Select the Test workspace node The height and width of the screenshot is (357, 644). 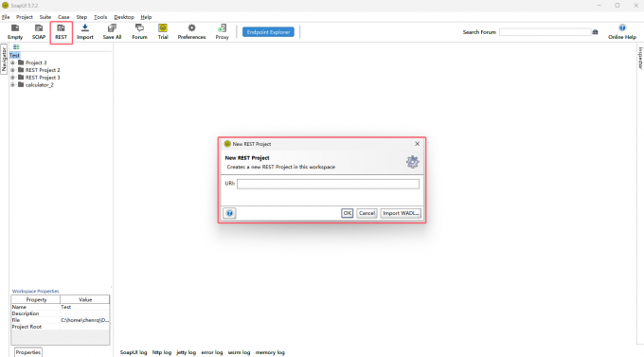(14, 55)
